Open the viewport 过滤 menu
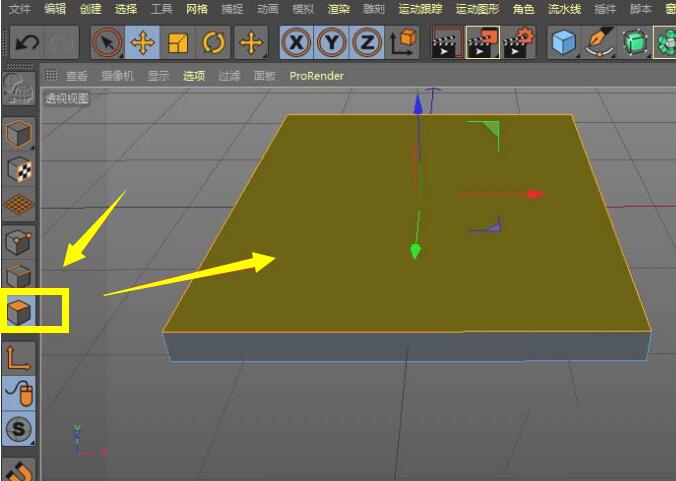 coord(229,76)
